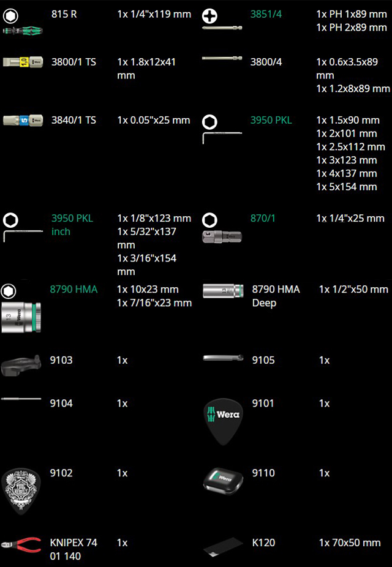Open the 3851/4 product link
This screenshot has width=392, height=567.
[x=266, y=14]
